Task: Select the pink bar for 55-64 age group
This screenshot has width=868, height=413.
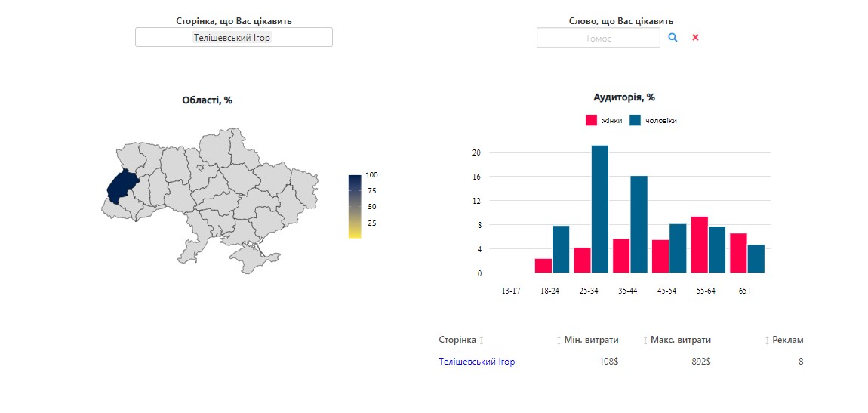Action: click(x=700, y=245)
